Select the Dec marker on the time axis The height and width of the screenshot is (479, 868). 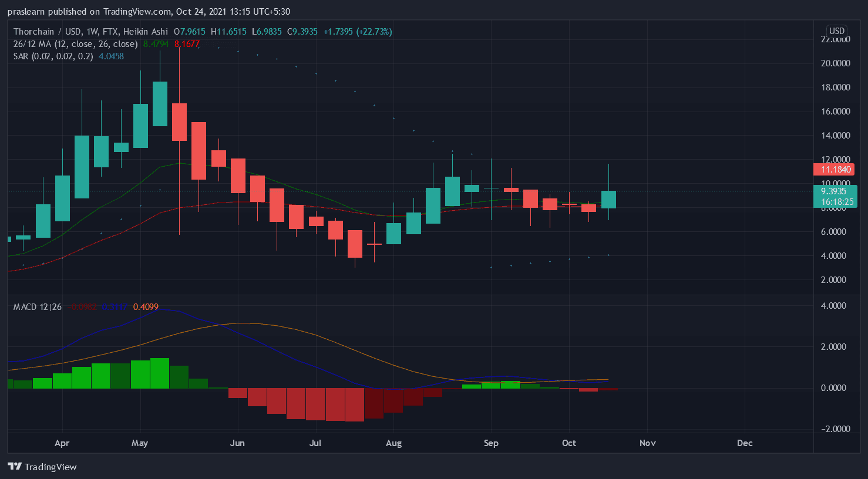pyautogui.click(x=745, y=443)
